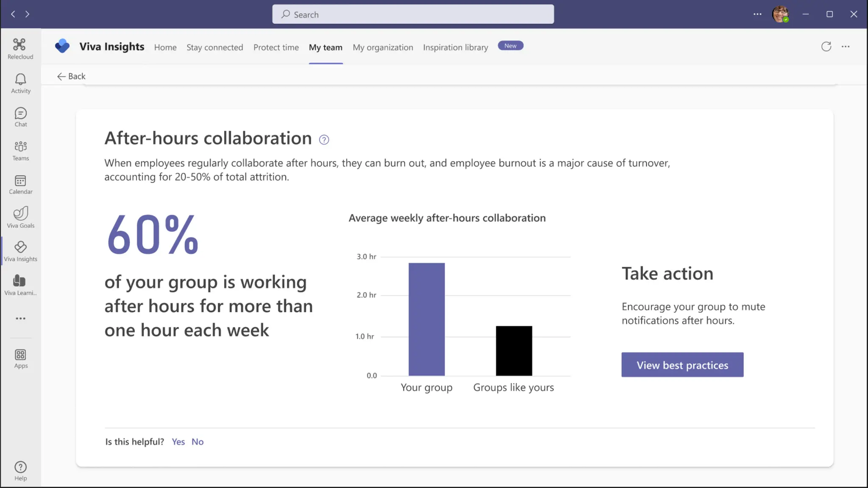This screenshot has width=868, height=488.
Task: Open Relecloud app in sidebar
Action: [20, 48]
